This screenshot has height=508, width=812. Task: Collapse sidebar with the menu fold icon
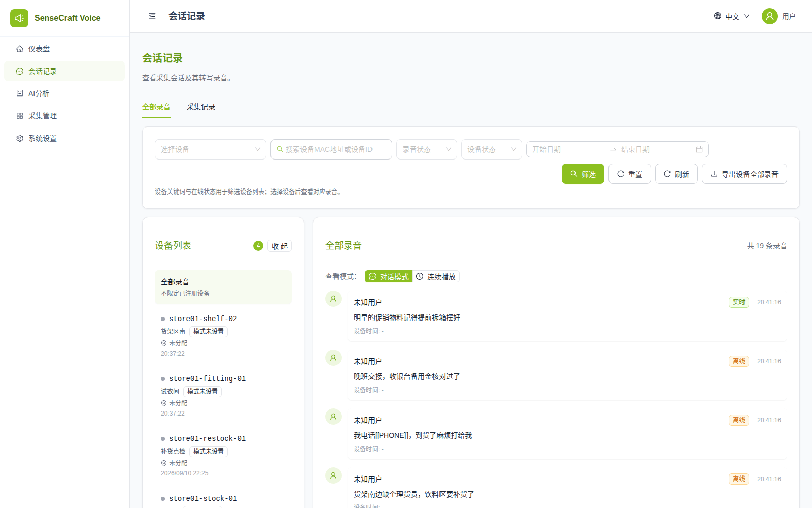tap(152, 16)
